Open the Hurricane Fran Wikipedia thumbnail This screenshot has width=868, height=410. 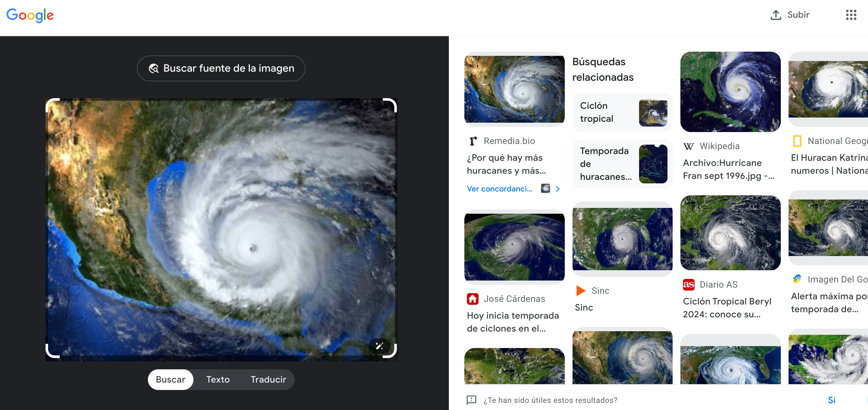click(x=730, y=92)
